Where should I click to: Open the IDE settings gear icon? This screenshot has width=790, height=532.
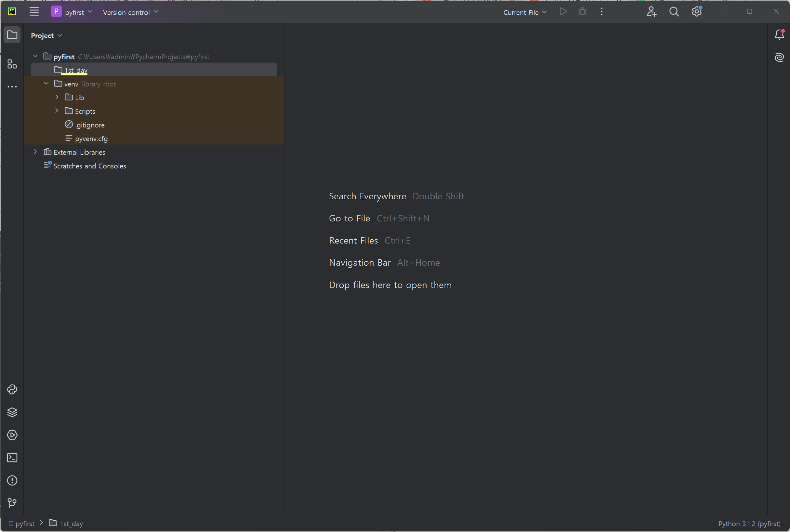[x=697, y=12]
